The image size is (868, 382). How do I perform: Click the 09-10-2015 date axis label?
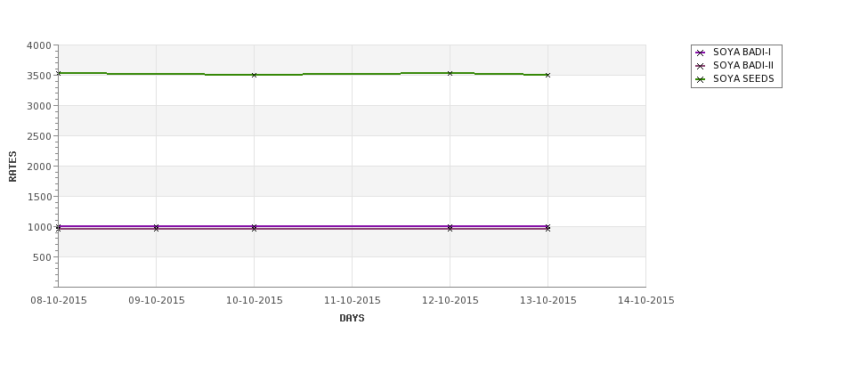(x=157, y=301)
